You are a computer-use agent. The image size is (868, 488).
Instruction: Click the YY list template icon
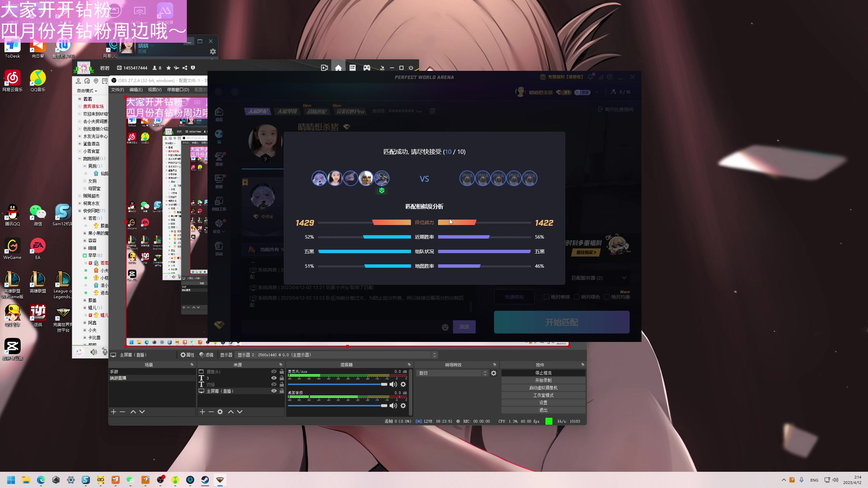click(353, 68)
